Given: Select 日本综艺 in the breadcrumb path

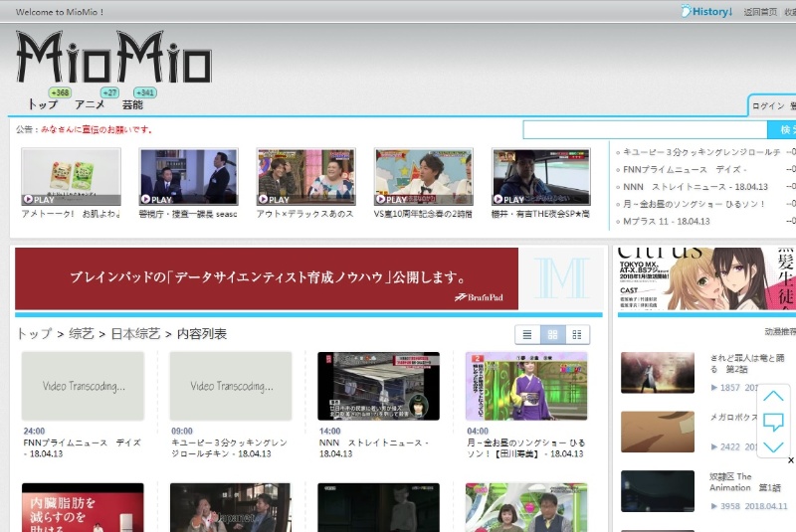Looking at the screenshot, I should point(135,334).
